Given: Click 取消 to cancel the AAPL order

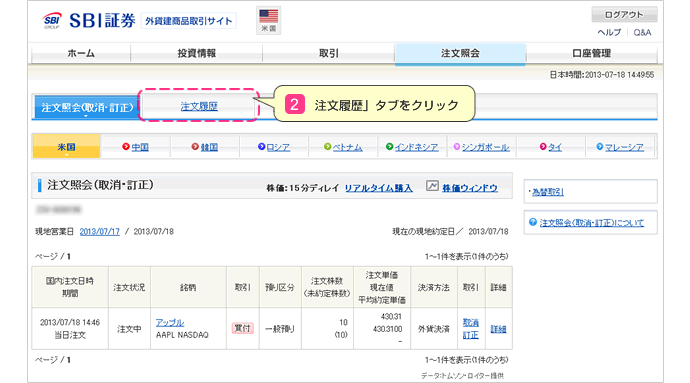Looking at the screenshot, I should pos(471,323).
